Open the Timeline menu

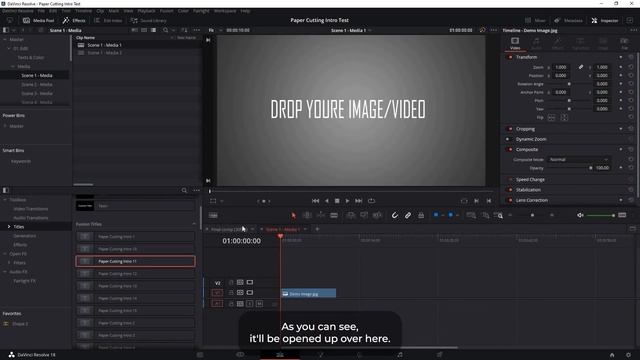click(83, 11)
